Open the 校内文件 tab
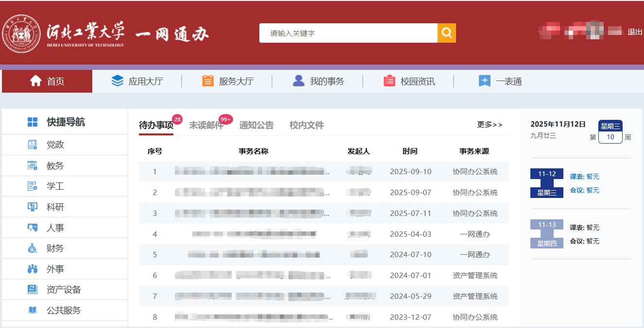Viewport: 644px width, 328px height. 306,125
